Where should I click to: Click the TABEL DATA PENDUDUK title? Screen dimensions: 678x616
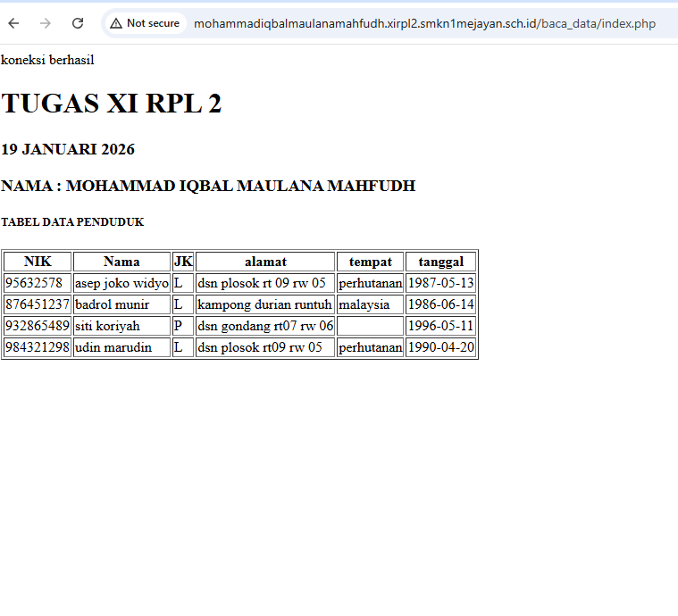72,222
